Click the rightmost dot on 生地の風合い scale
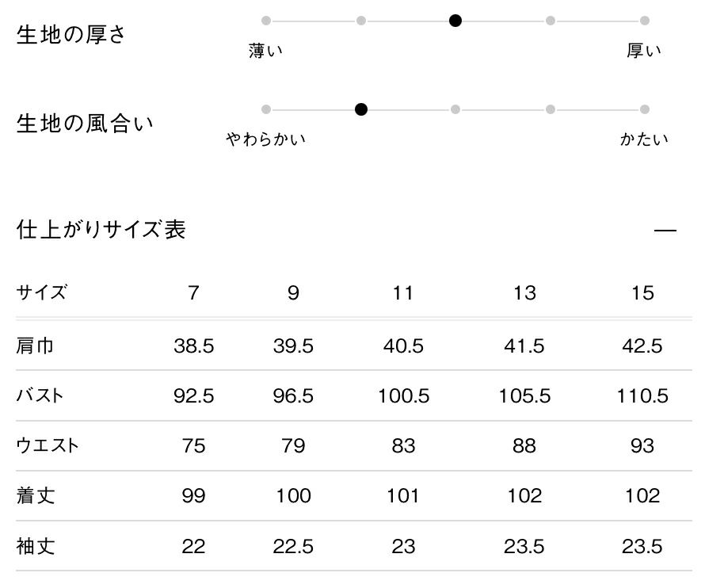 click(645, 109)
